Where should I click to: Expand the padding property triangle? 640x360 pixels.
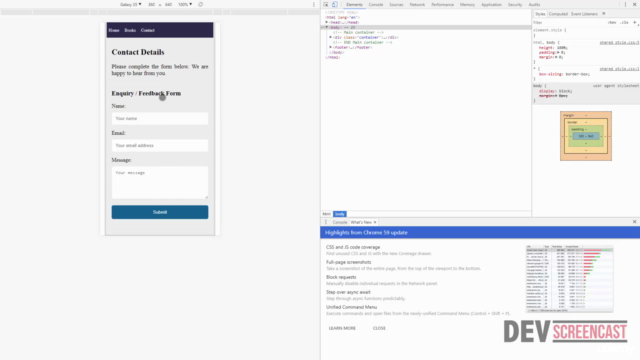(x=558, y=53)
